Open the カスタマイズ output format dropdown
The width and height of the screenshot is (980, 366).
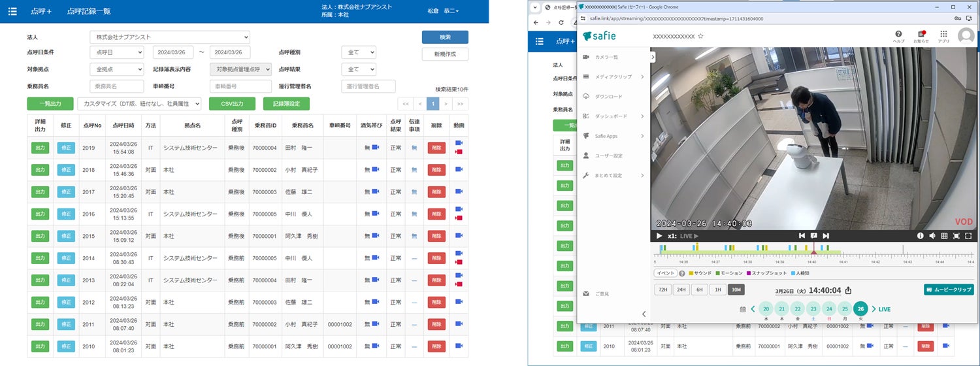(140, 103)
